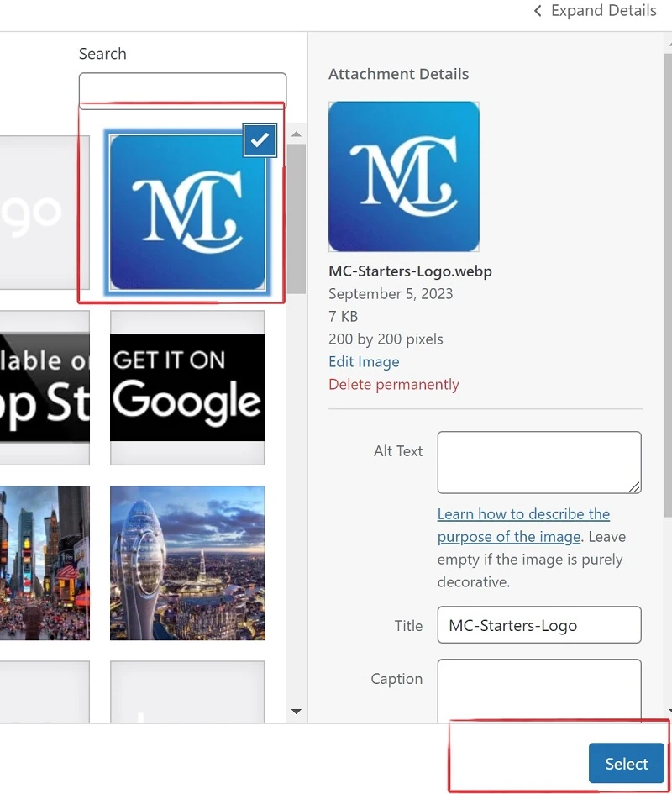Image resolution: width=672 pixels, height=794 pixels.
Task: Deselect the MC logo checkmark
Action: click(260, 139)
